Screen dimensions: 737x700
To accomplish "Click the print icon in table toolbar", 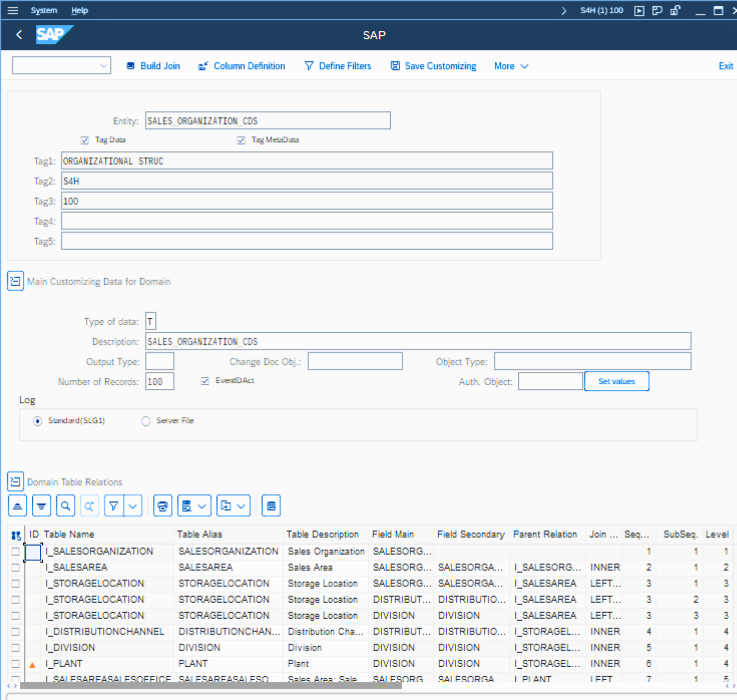I will pos(163,506).
